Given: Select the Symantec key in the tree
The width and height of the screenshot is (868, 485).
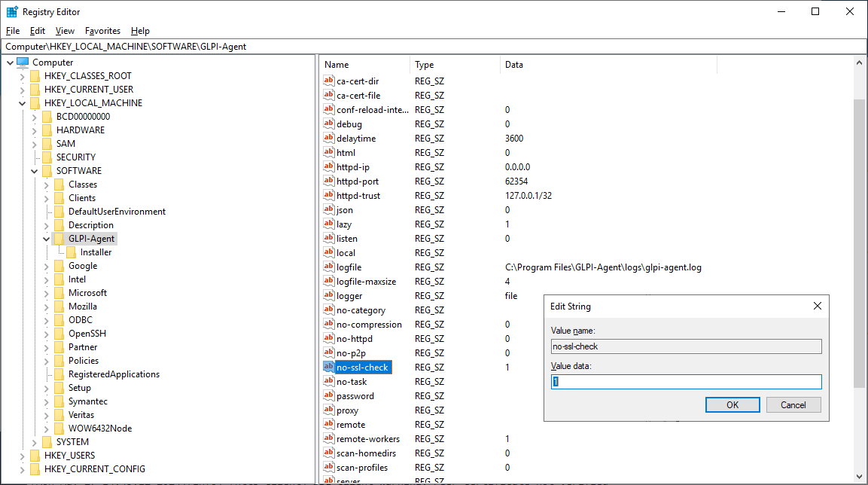Looking at the screenshot, I should 88,401.
